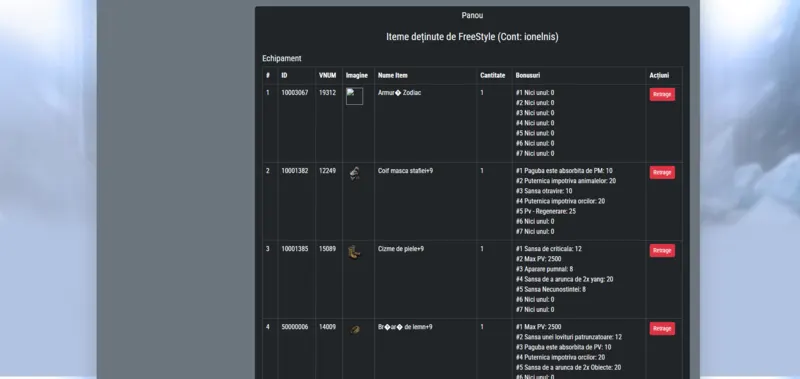800x379 pixels.
Task: Click bonus Sansa Necunostintei: 8
Action: 551,289
